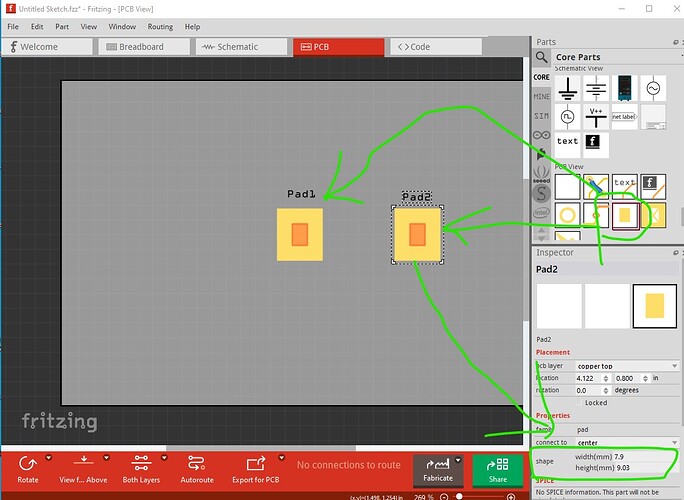684x500 pixels.
Task: Pick the blank PCB board part
Action: coord(568,186)
